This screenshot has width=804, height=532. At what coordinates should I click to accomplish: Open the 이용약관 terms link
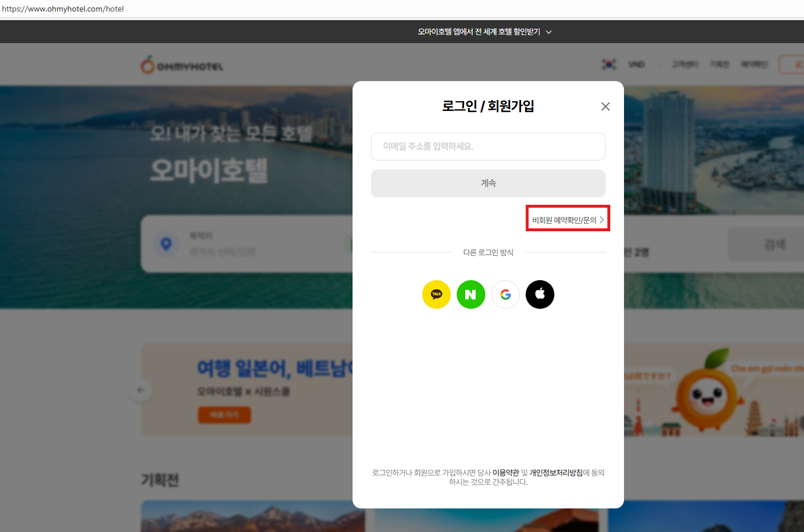506,473
